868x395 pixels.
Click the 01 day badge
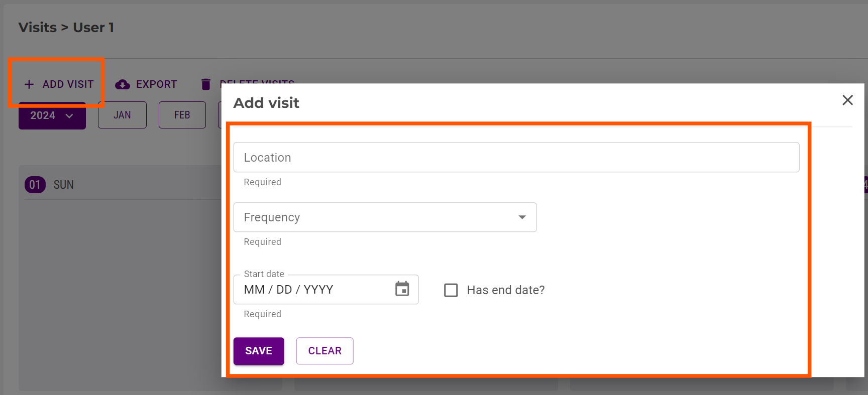pos(35,185)
